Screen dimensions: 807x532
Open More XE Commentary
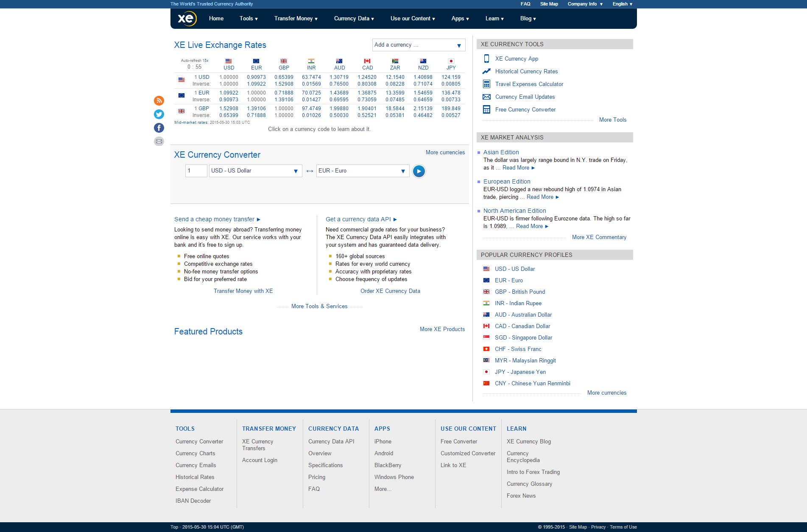tap(599, 237)
